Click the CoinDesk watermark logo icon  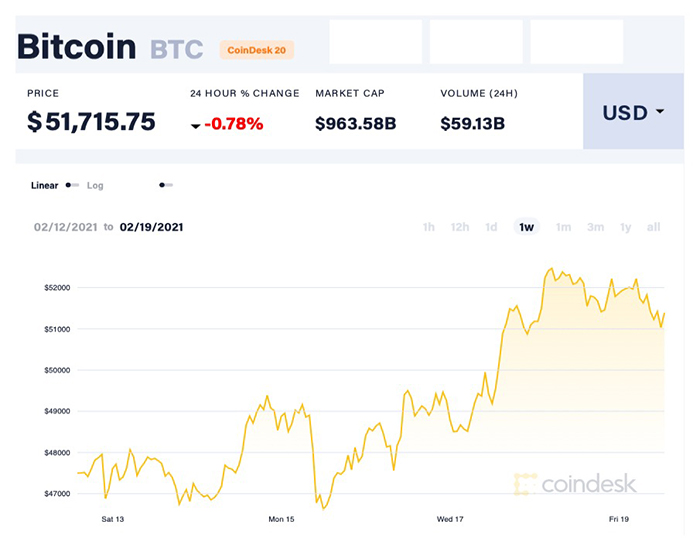point(525,484)
